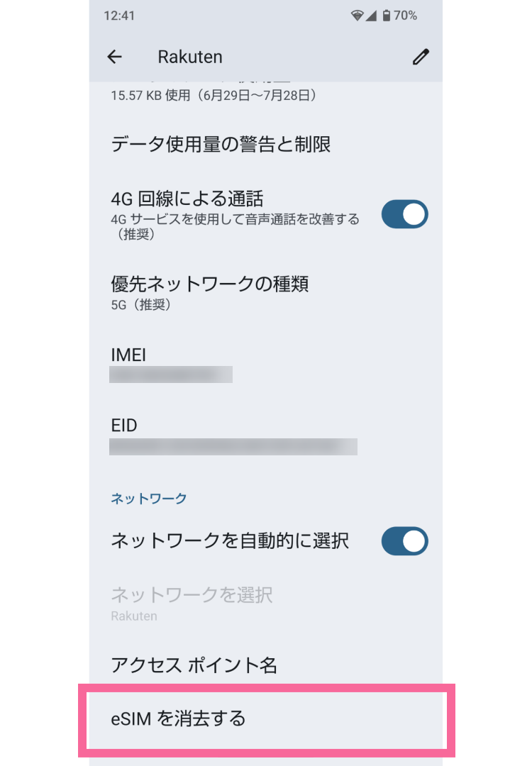Open データ使用量の警告と制限 settings
This screenshot has height=766, width=532.
point(221,145)
